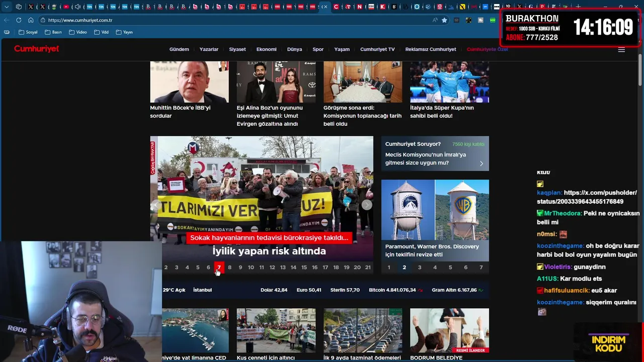Image resolution: width=644 pixels, height=362 pixels.
Task: Open the tab list dropdown arrow
Action: pyautogui.click(x=7, y=7)
